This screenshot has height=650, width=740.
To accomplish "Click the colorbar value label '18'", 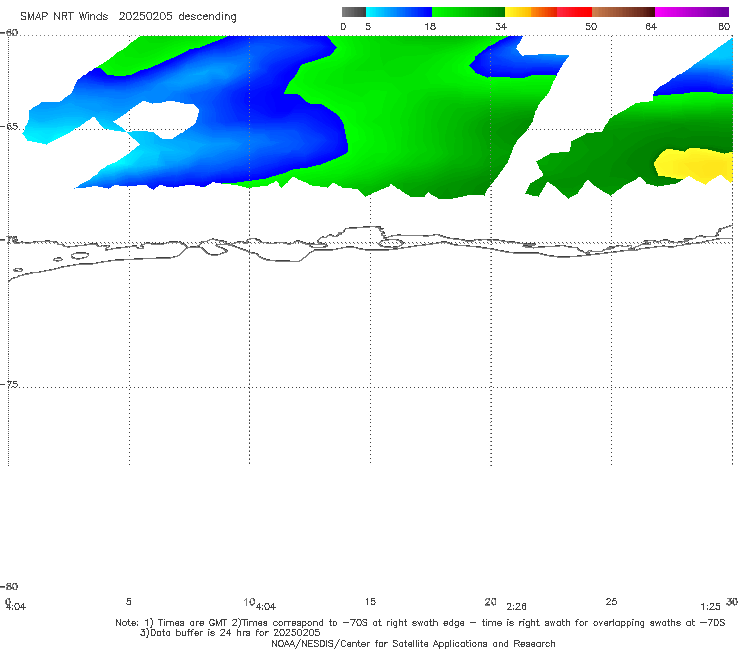I will point(430,26).
